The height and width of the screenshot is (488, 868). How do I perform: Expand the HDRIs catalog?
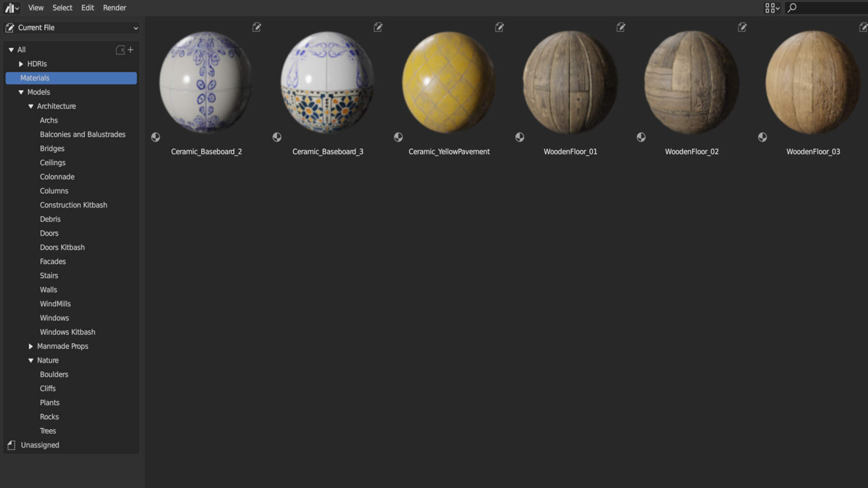[x=21, y=64]
